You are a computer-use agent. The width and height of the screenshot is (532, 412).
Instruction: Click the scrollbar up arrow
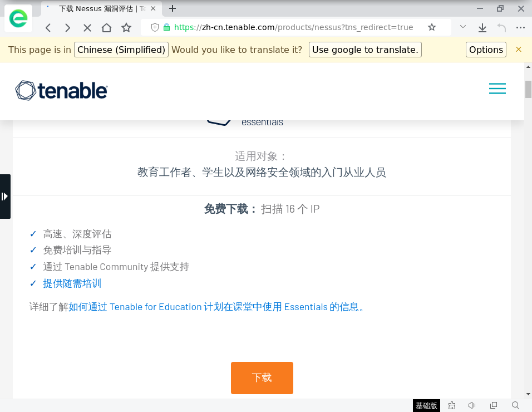pos(528,67)
